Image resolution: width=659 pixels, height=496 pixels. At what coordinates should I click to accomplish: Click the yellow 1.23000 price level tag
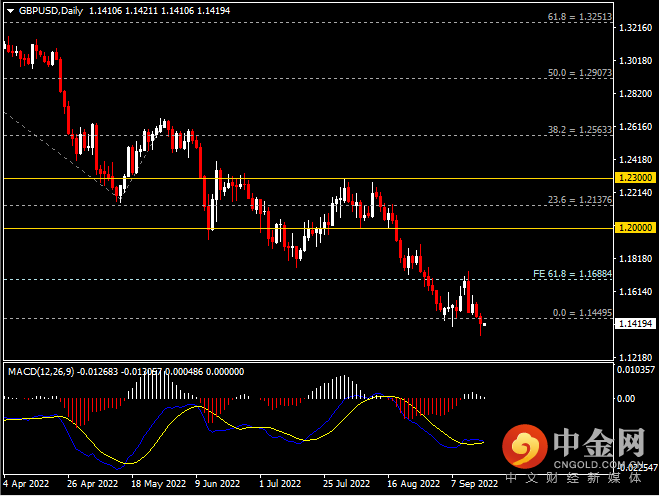(635, 178)
